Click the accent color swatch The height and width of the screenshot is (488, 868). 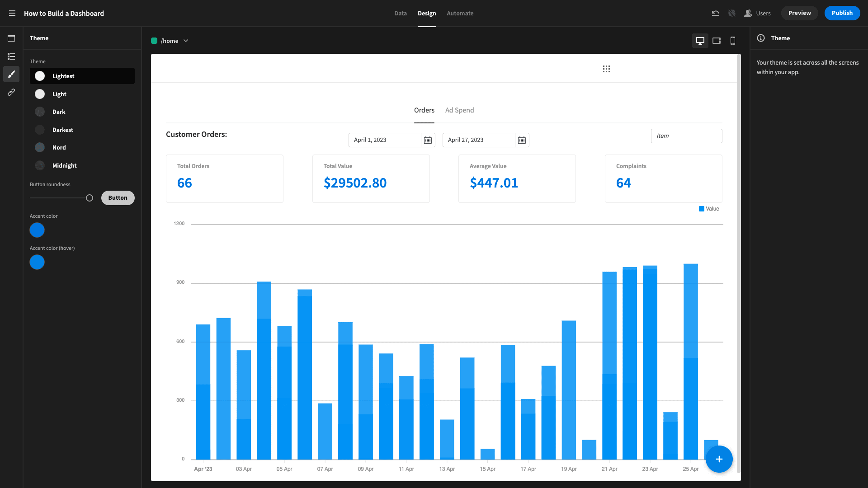(37, 230)
